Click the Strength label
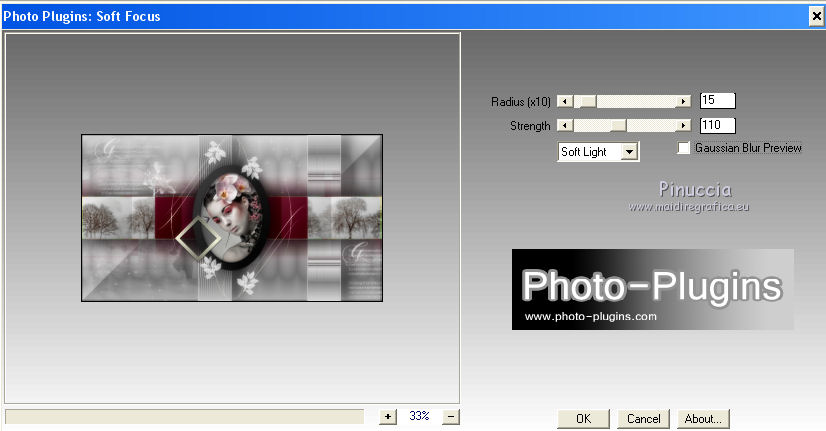 [x=530, y=126]
